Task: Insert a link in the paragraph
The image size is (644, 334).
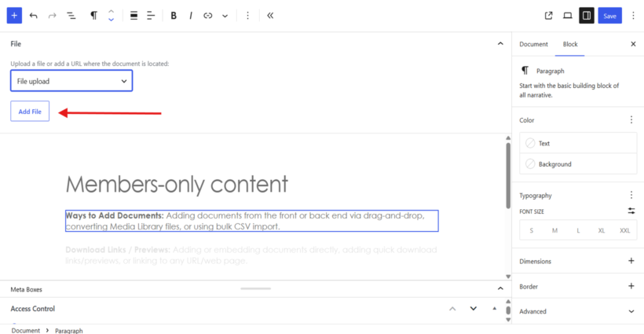Action: [208, 16]
